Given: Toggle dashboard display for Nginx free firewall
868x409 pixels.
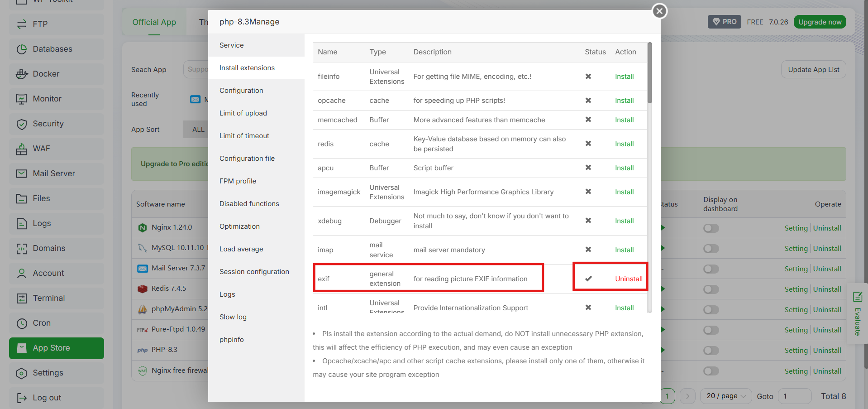Looking at the screenshot, I should pyautogui.click(x=711, y=371).
